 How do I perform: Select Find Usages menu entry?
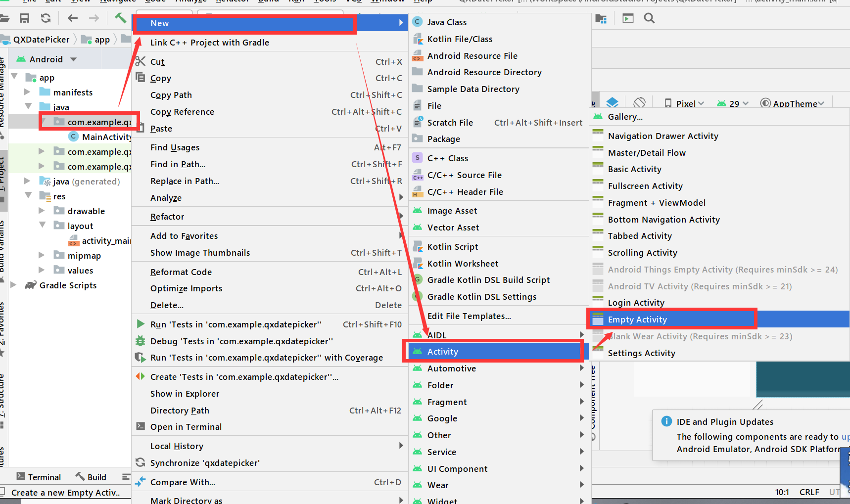(x=270, y=147)
